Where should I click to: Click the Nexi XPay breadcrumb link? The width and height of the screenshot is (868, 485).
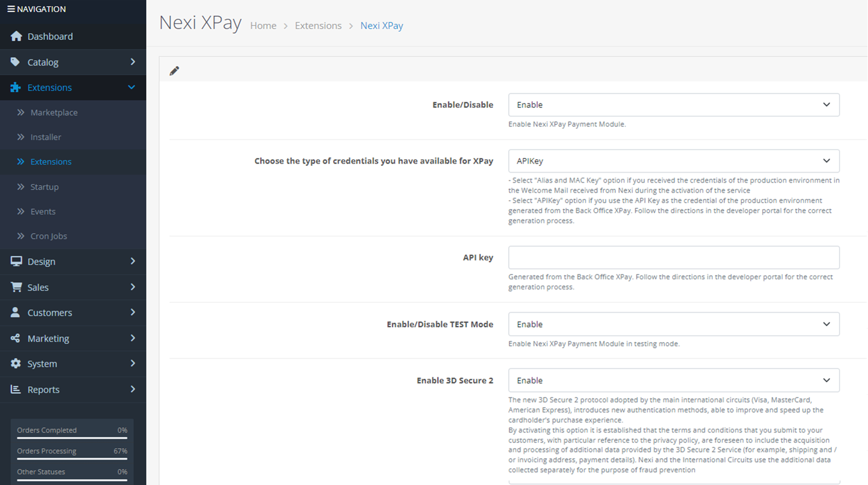coord(382,25)
